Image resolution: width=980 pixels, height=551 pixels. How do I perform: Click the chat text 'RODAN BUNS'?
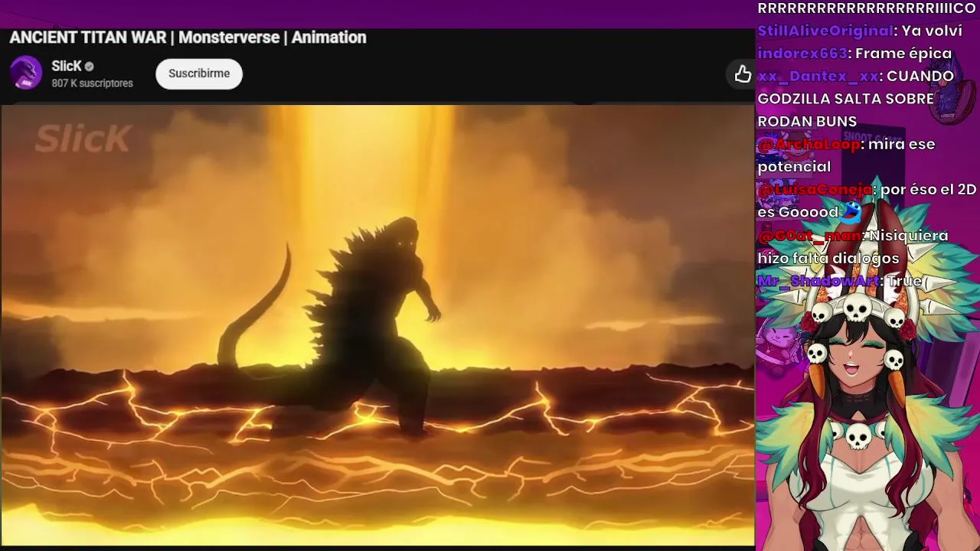click(807, 121)
